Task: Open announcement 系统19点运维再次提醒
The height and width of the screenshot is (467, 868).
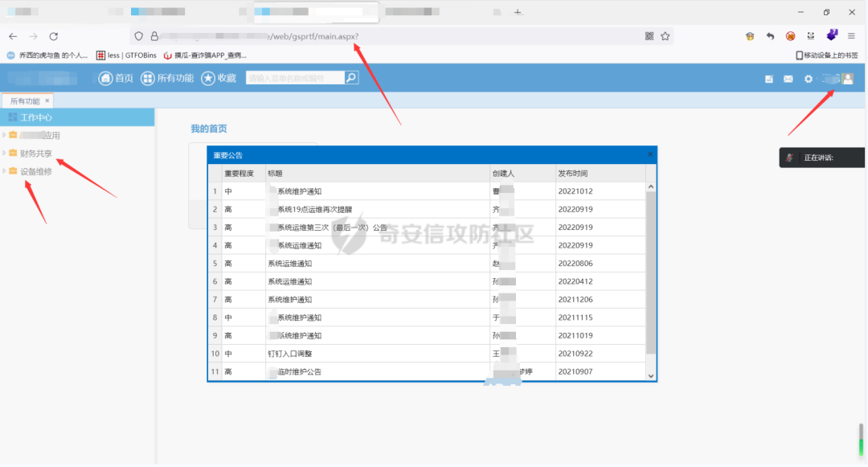Action: (314, 210)
